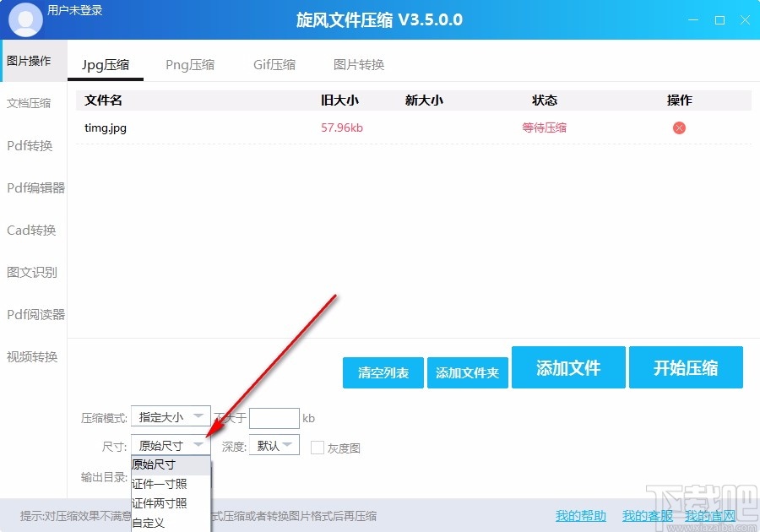Click the kb size input field
The width and height of the screenshot is (760, 532).
274,417
